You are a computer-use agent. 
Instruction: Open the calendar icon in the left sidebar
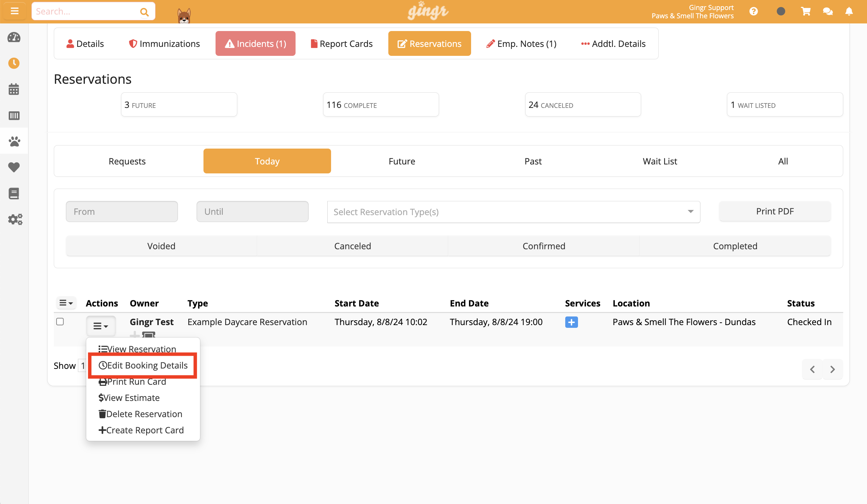click(14, 89)
